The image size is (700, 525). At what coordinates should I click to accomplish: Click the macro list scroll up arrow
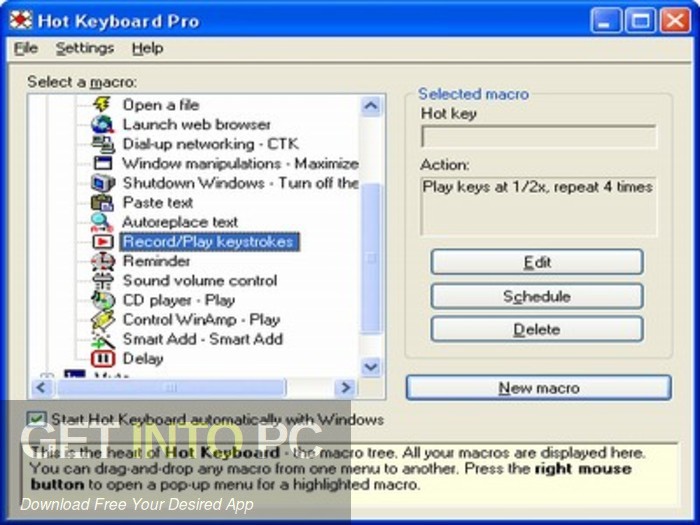click(371, 107)
